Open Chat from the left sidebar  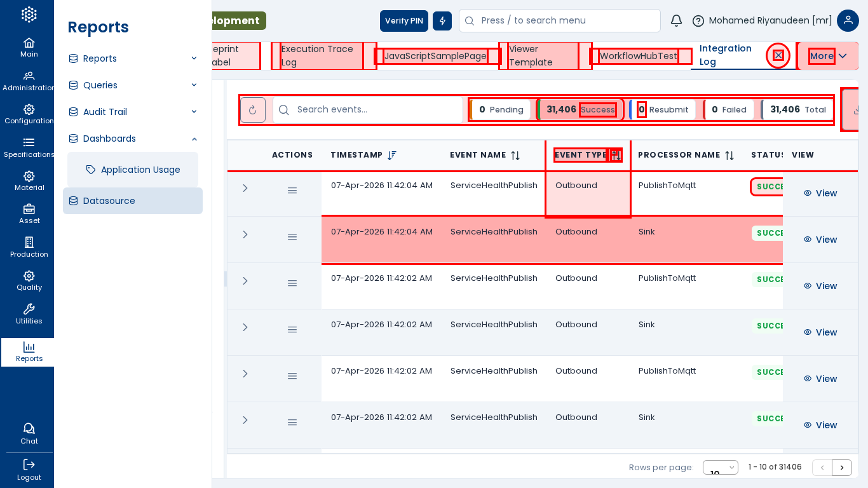coord(29,433)
